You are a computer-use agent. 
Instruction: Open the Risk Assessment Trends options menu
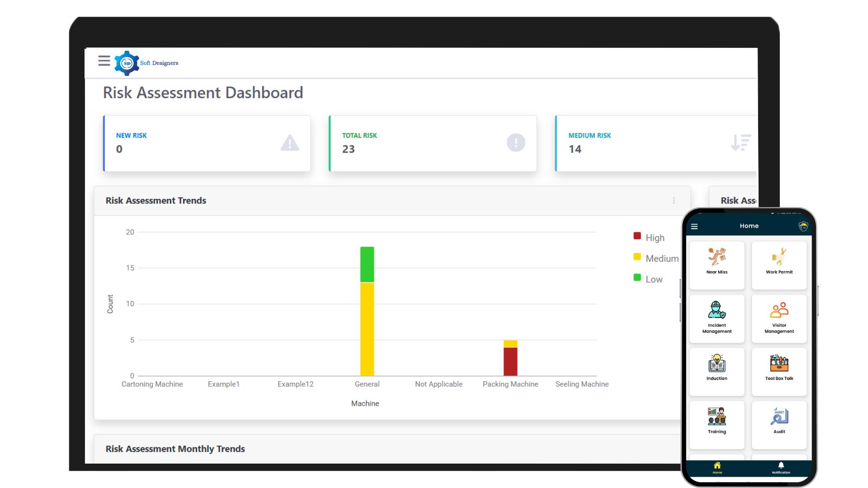pos(674,200)
